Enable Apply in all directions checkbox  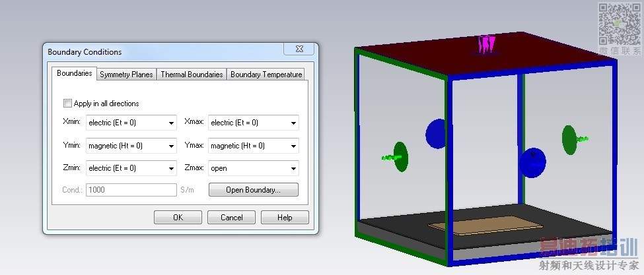pos(68,104)
